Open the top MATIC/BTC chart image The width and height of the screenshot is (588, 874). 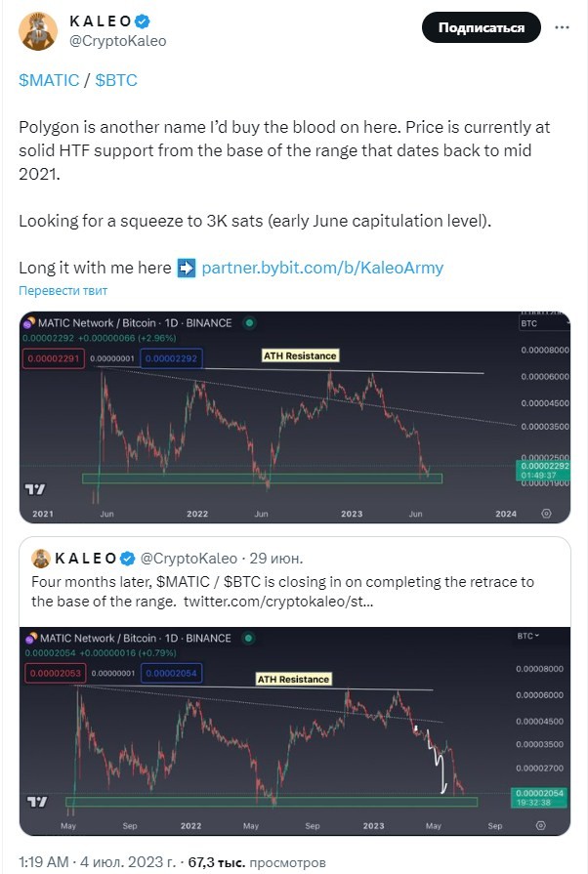tap(295, 417)
